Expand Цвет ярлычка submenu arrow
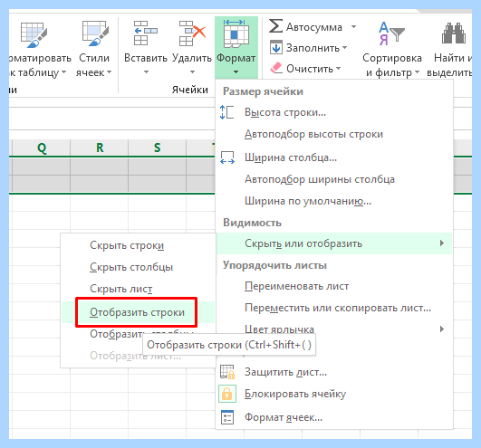 [442, 329]
